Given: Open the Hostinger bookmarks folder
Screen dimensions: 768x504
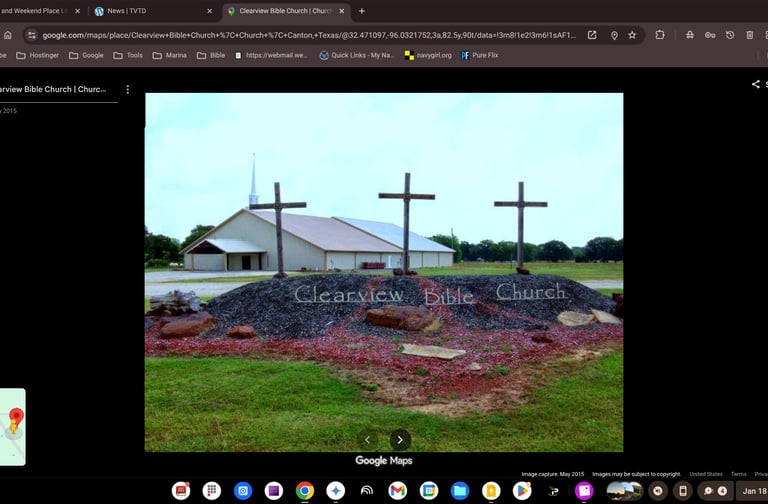Looking at the screenshot, I should [x=38, y=55].
